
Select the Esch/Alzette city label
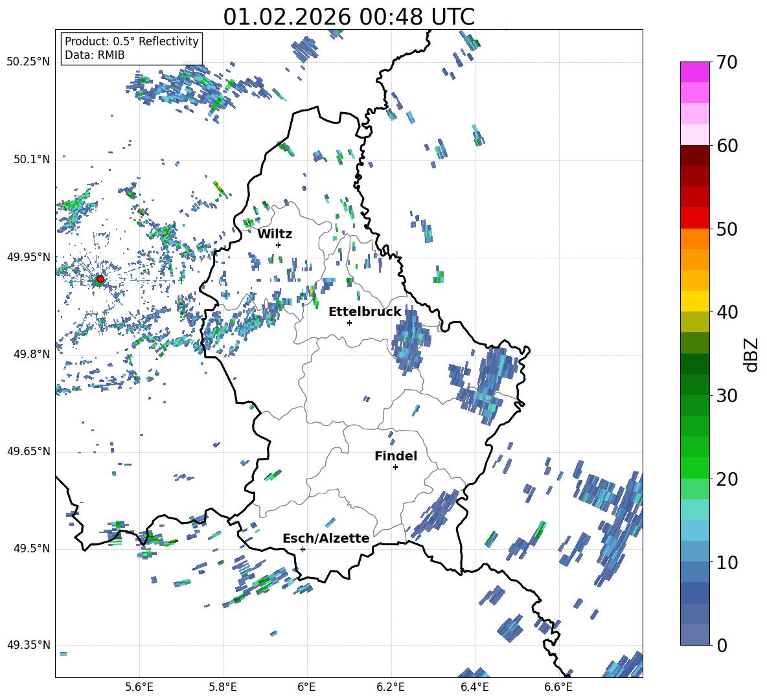point(326,538)
